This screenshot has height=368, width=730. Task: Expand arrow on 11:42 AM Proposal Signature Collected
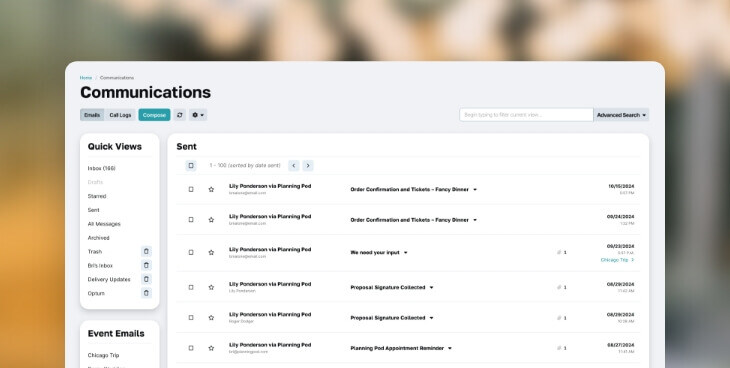tap(431, 287)
